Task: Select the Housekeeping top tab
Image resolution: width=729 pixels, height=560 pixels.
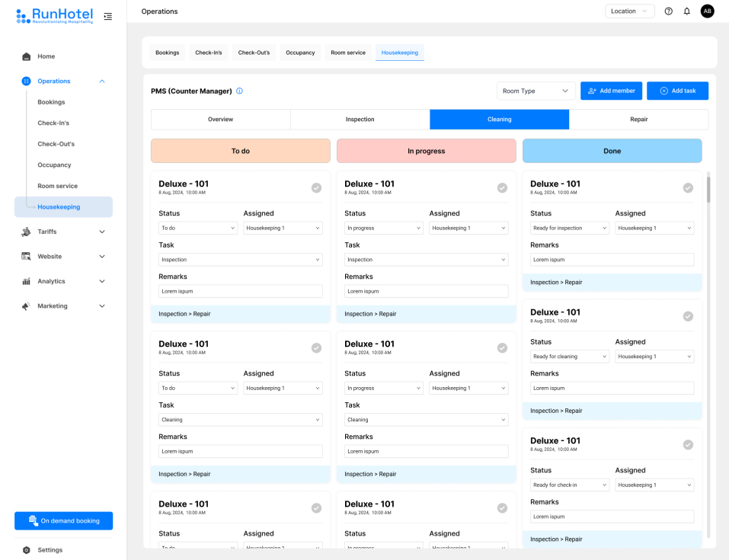Action: [400, 53]
